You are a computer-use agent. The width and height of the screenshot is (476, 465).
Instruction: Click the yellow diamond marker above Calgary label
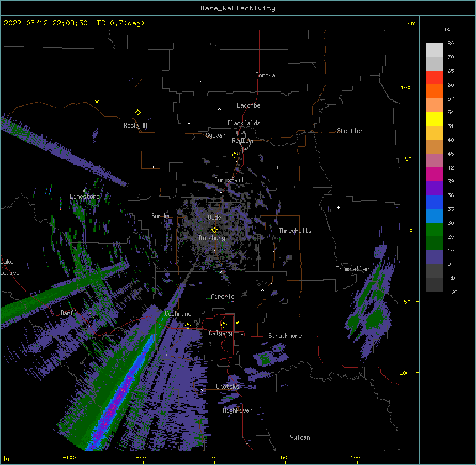[224, 325]
